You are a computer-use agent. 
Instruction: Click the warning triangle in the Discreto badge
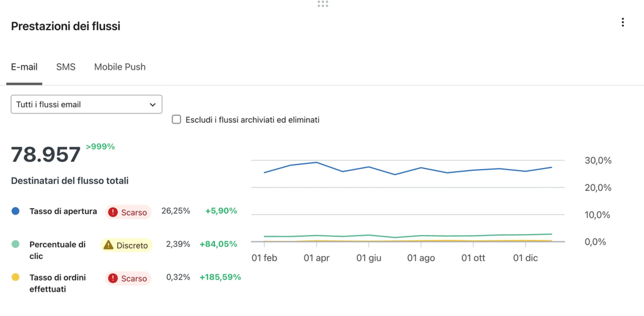point(108,245)
